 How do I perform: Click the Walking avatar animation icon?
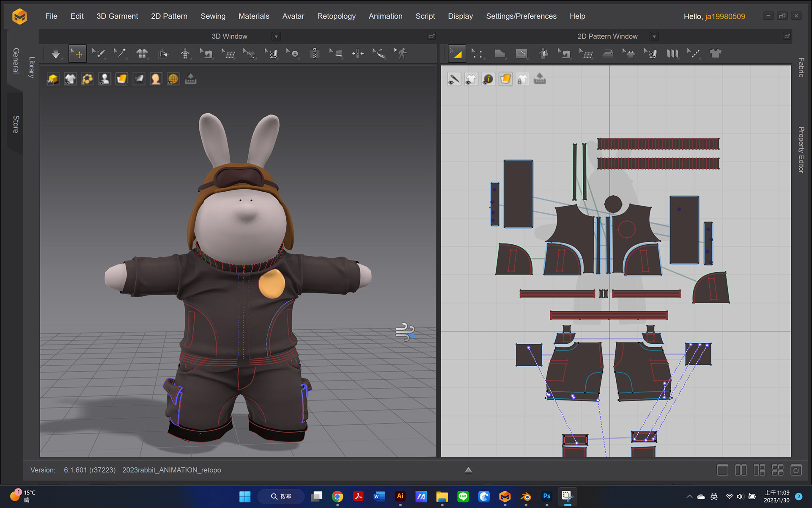pyautogui.click(x=401, y=54)
